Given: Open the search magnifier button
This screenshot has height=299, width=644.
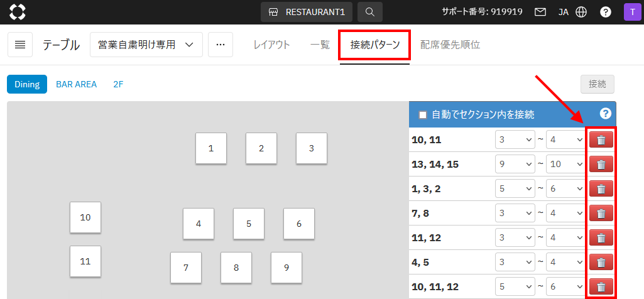Looking at the screenshot, I should pyautogui.click(x=370, y=12).
